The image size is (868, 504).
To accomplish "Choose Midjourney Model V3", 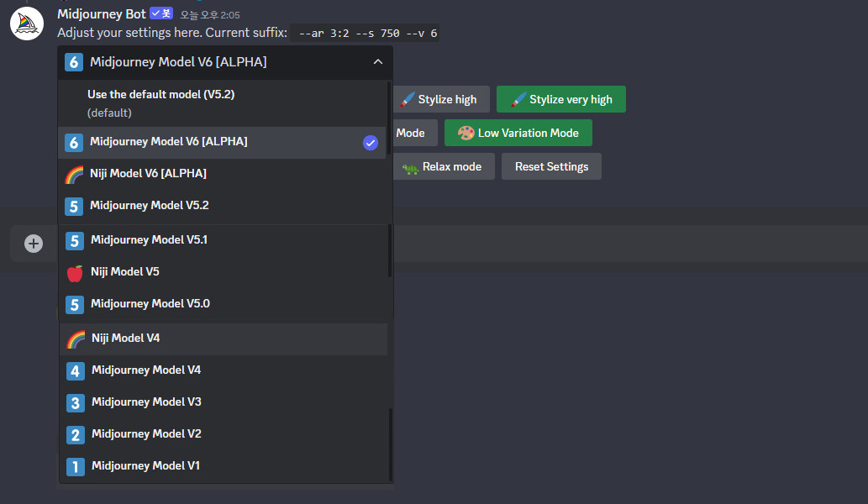I will click(x=224, y=403).
